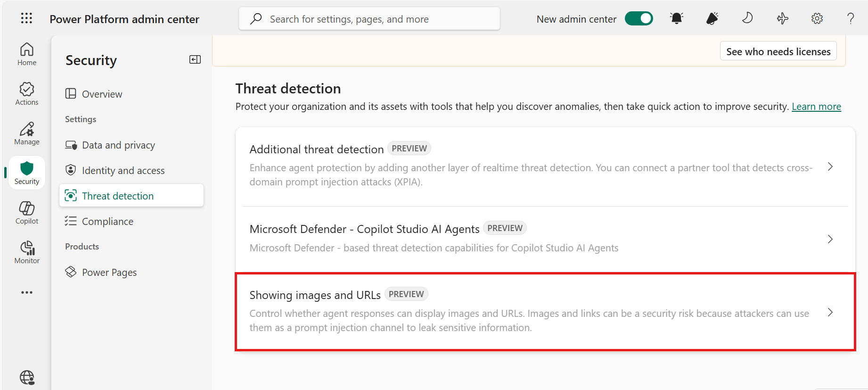This screenshot has width=868, height=390.
Task: Toggle the New admin center switch
Action: pos(639,18)
